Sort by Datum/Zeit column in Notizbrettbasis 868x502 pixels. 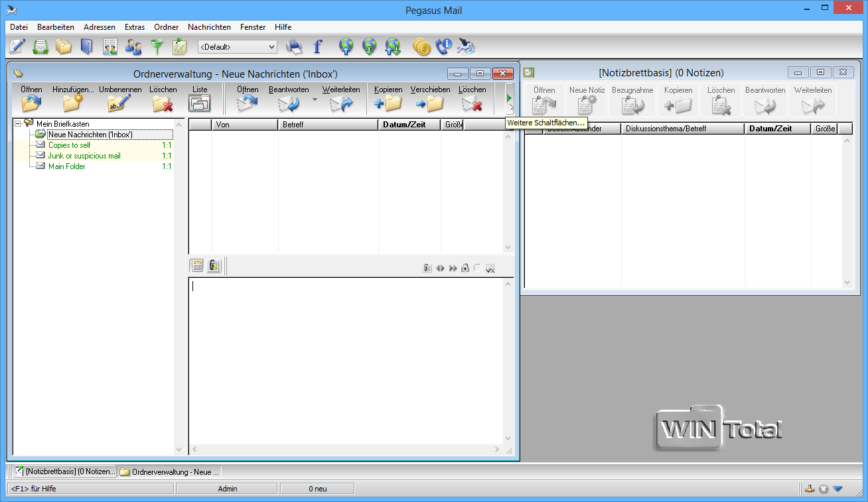[x=778, y=129]
